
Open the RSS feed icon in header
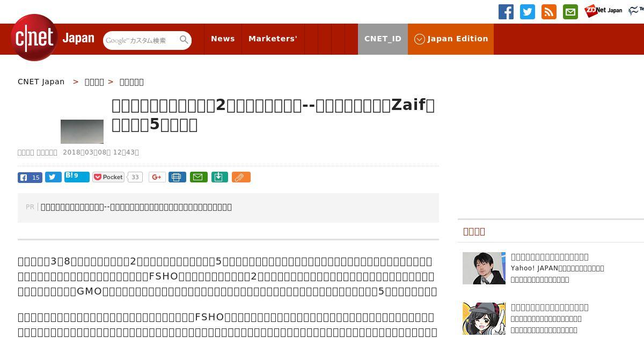pos(549,12)
